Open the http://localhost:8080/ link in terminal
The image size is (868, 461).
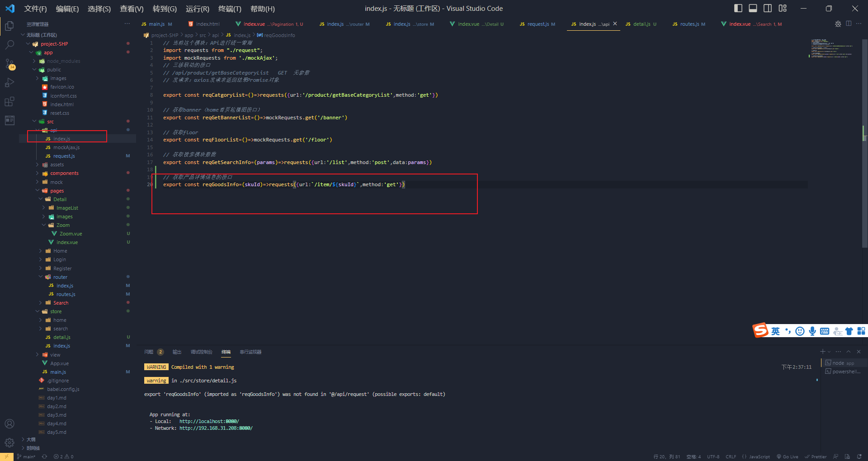pyautogui.click(x=208, y=421)
